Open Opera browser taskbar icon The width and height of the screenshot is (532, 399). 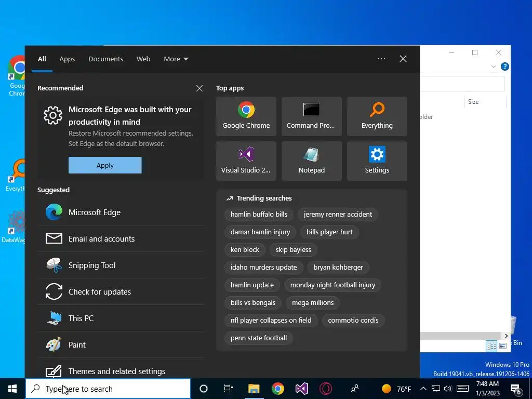(326, 389)
